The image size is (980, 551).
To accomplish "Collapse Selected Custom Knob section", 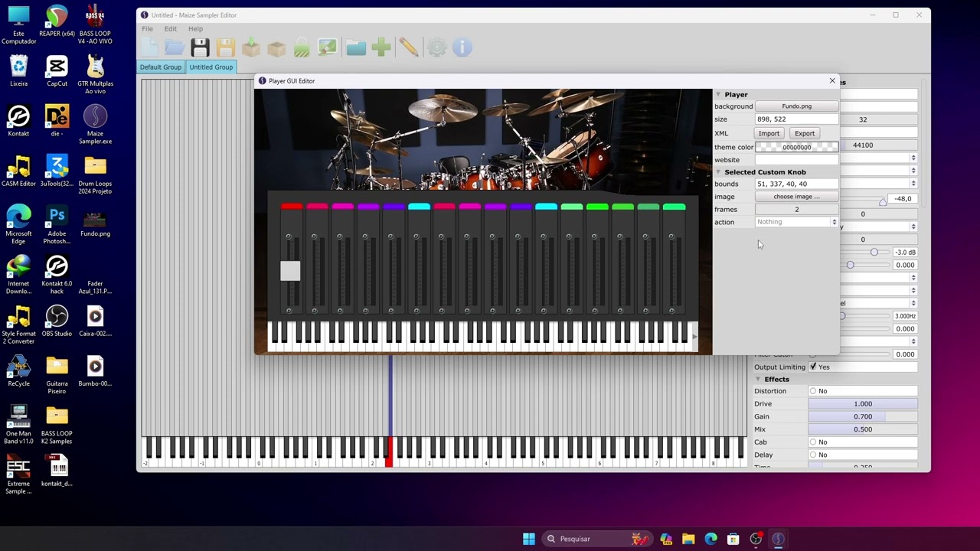I will pyautogui.click(x=718, y=172).
